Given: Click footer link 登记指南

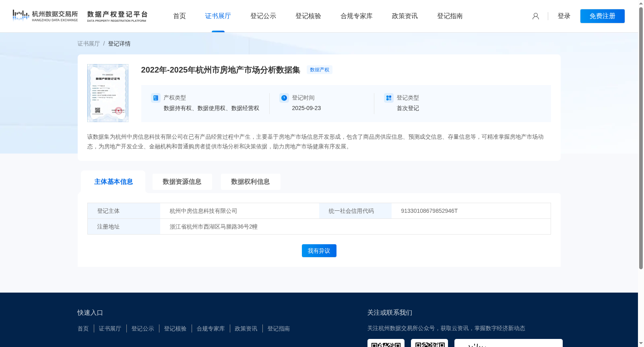Looking at the screenshot, I should (279, 328).
